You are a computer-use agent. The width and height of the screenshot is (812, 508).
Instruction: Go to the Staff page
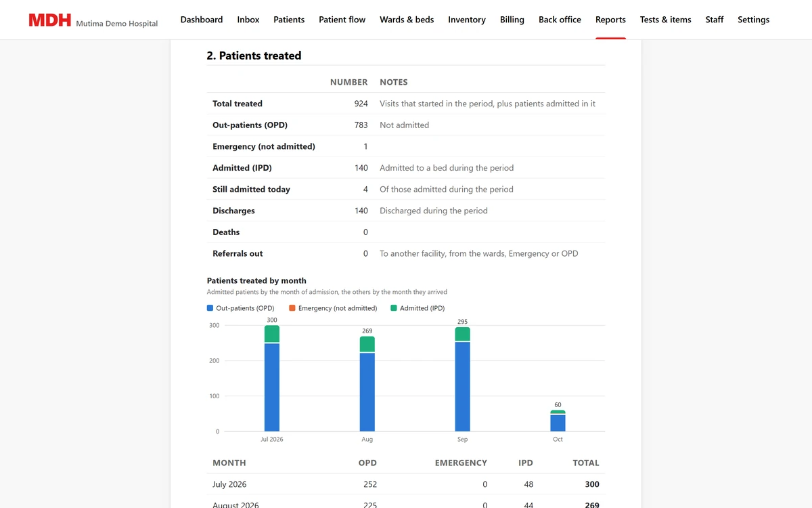point(715,20)
